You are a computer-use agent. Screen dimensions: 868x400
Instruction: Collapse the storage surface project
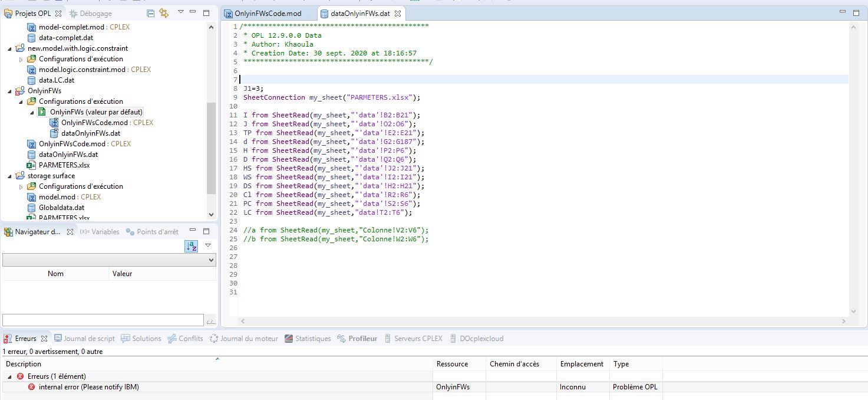tap(9, 176)
